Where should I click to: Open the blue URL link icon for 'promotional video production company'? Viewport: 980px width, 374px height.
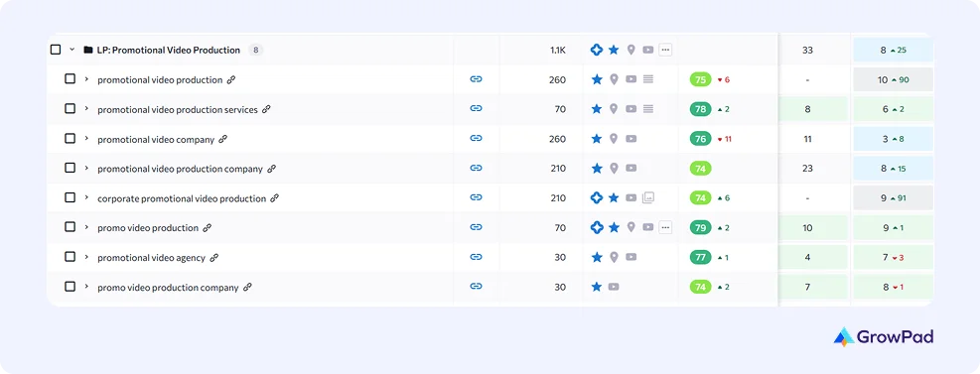[x=477, y=168]
